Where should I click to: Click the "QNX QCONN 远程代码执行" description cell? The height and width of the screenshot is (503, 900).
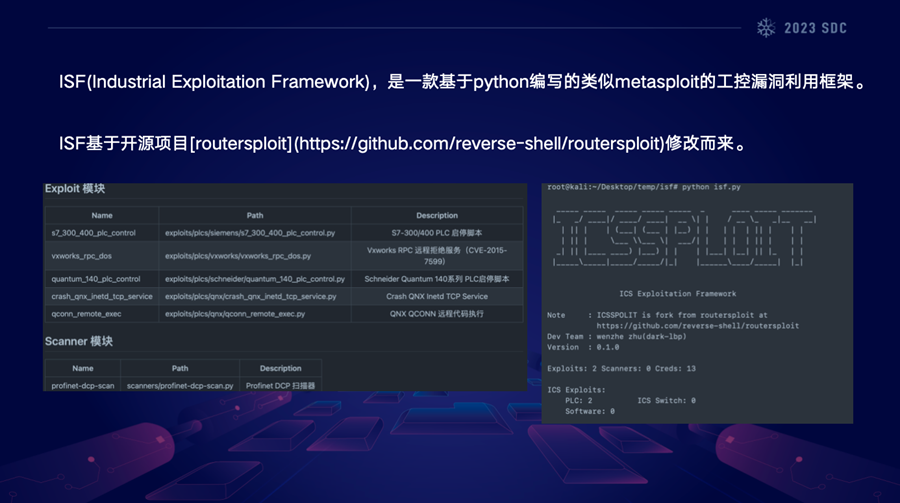point(437,314)
